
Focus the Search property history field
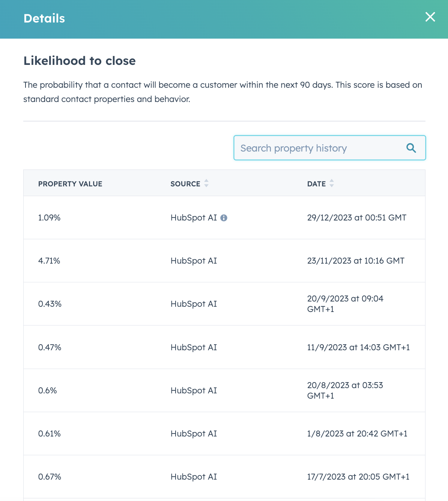click(329, 148)
